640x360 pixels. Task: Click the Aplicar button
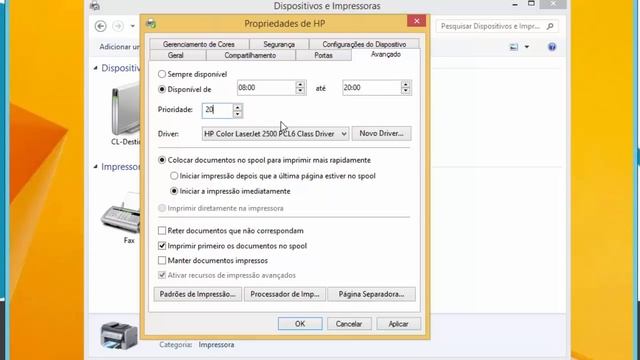[398, 324]
